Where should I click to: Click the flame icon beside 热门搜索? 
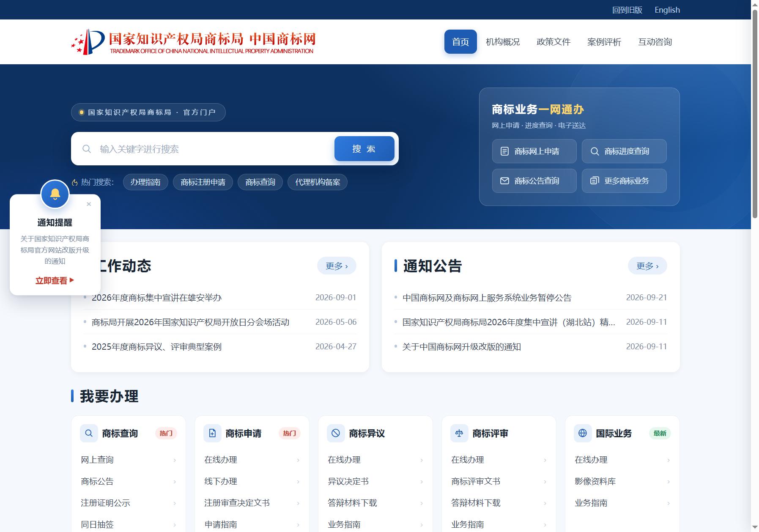click(x=75, y=182)
